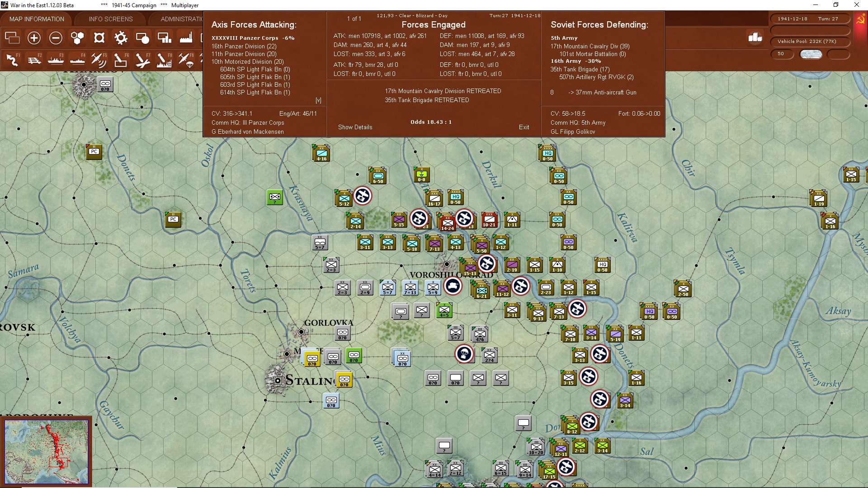Click the overlapping windows toolbar icon
Screen dimensions: 868x488
coord(12,38)
